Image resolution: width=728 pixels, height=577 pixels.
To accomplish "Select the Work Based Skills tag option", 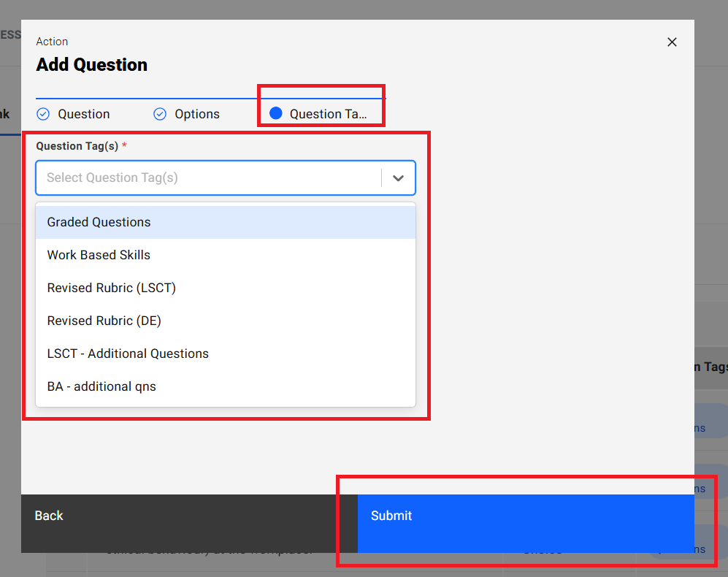I will tap(99, 255).
